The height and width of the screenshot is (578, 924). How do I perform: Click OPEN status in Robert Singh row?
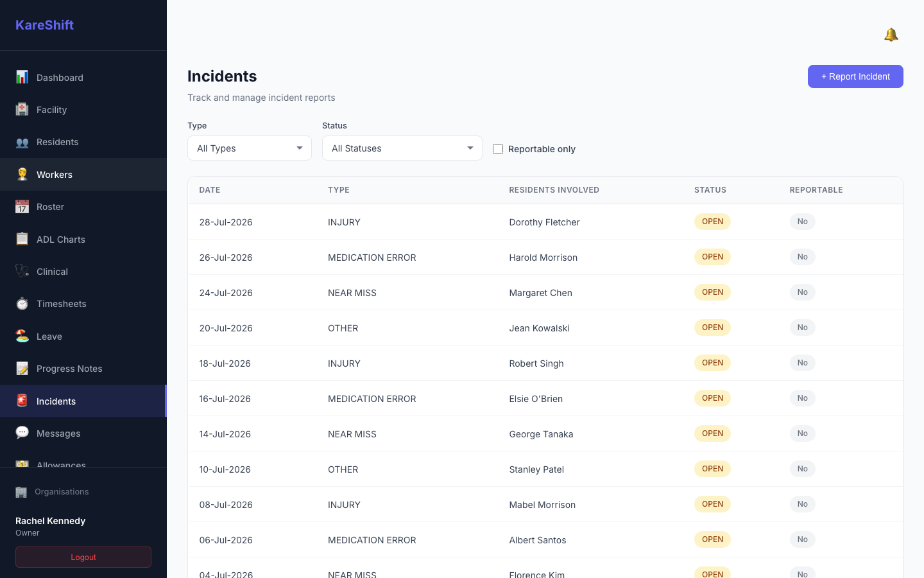tap(712, 363)
